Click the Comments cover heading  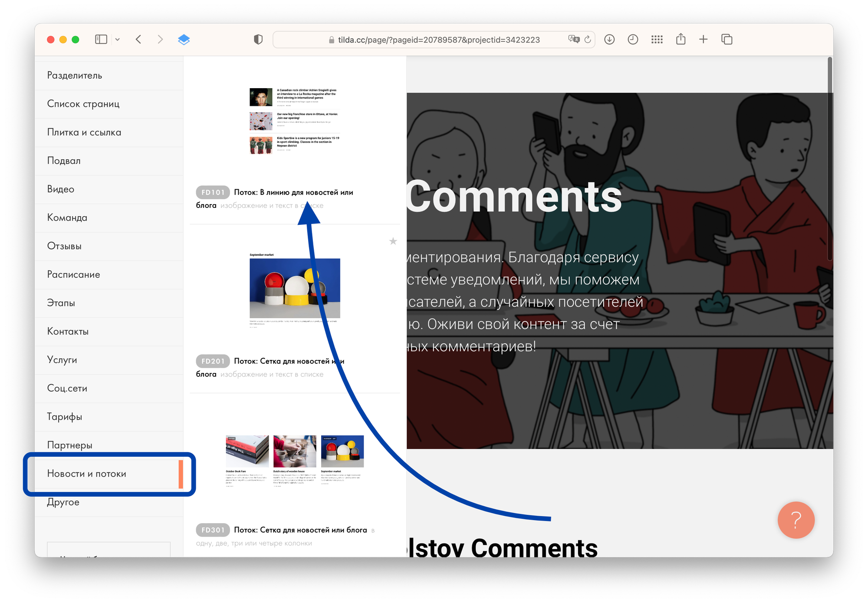(514, 198)
